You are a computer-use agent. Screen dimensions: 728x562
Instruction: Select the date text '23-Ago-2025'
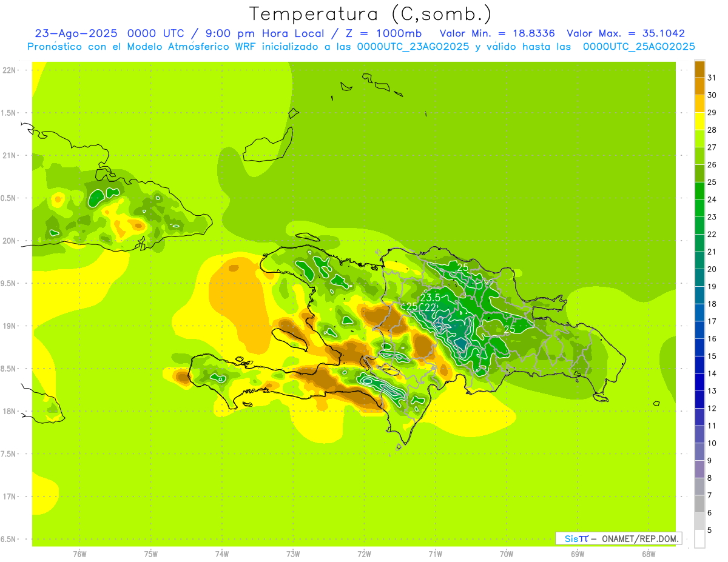pyautogui.click(x=76, y=33)
